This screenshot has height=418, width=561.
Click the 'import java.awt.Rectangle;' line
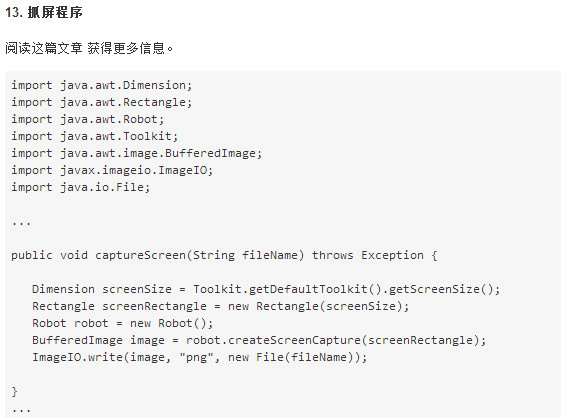click(102, 102)
